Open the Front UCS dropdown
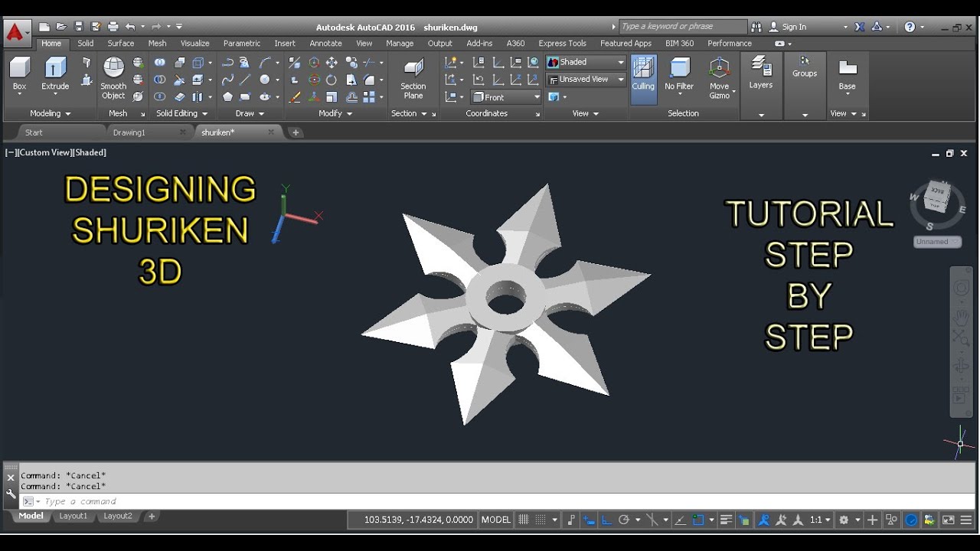The image size is (980, 551). (506, 97)
